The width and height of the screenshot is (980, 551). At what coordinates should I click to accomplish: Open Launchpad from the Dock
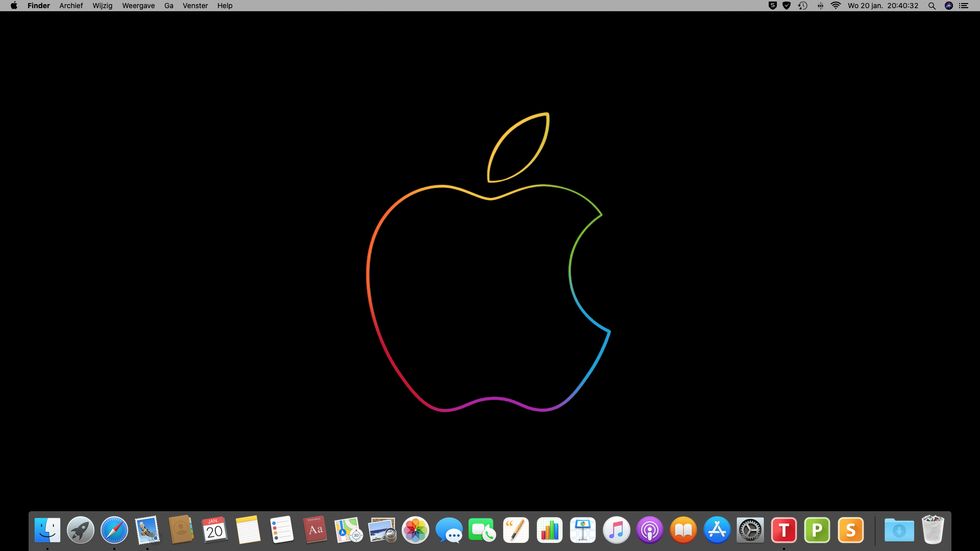click(81, 530)
